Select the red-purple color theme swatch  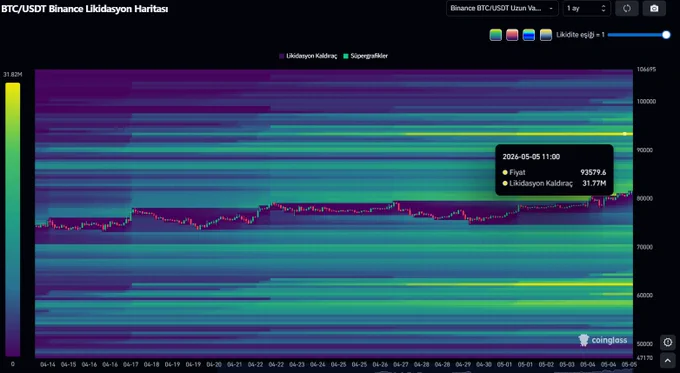point(512,35)
